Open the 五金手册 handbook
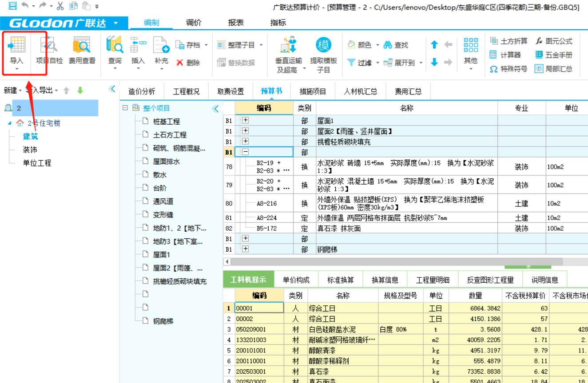 [x=554, y=55]
